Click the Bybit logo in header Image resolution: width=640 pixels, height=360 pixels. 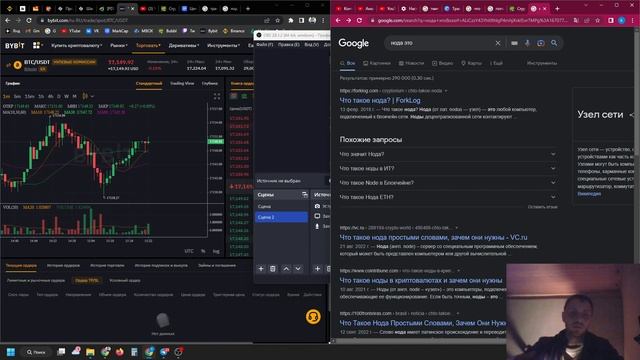pos(15,46)
